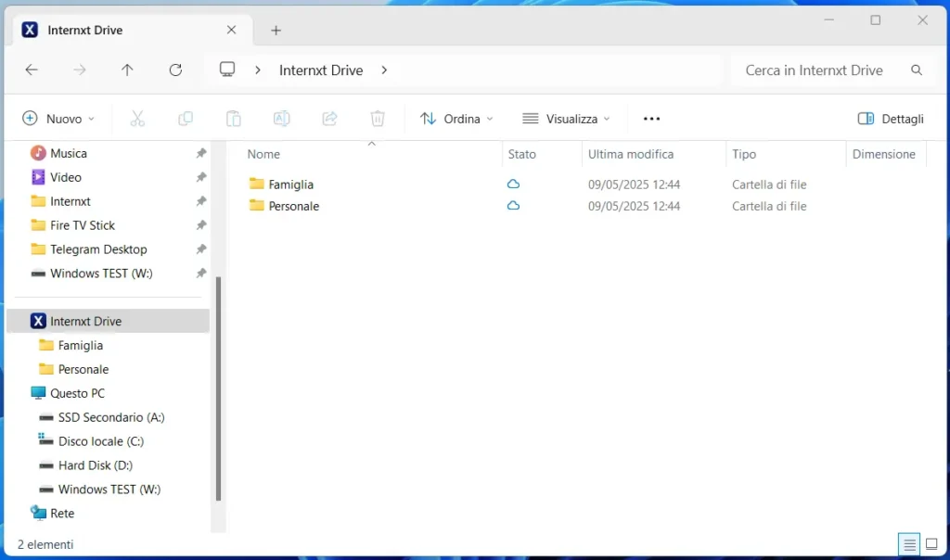The height and width of the screenshot is (560, 950).
Task: Sort by the Stato column header
Action: (x=521, y=154)
